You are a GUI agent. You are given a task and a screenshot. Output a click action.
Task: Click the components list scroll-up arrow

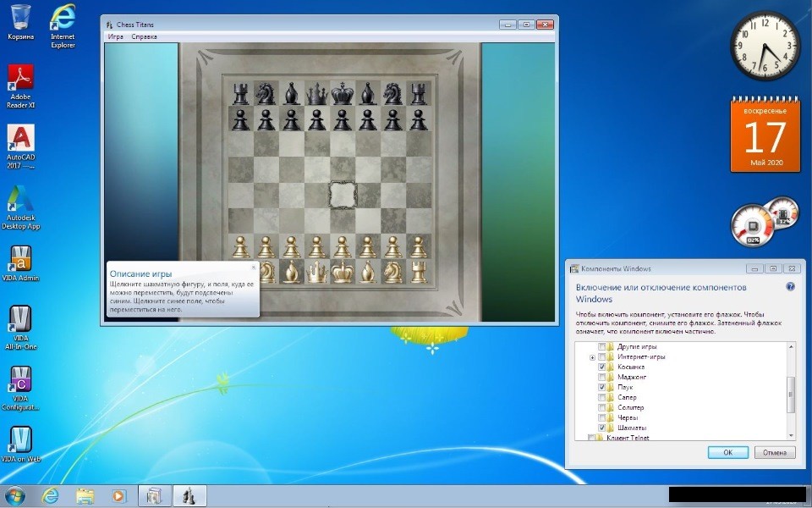coord(791,346)
